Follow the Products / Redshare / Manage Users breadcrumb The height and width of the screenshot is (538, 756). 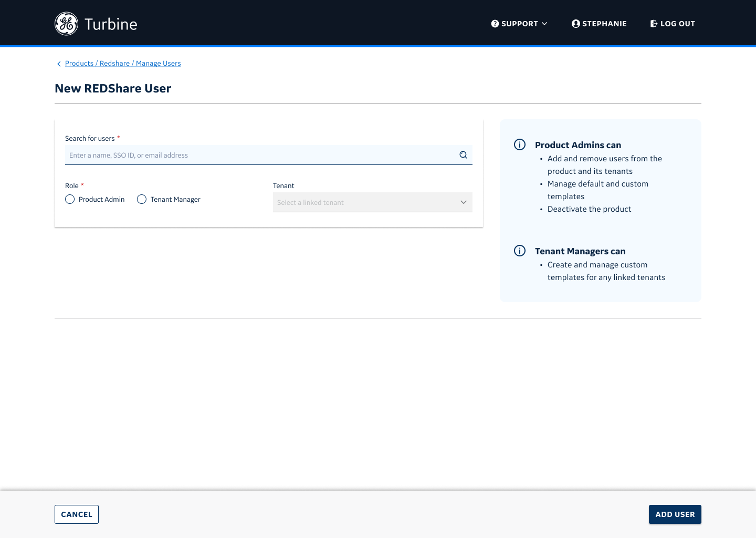pyautogui.click(x=123, y=64)
